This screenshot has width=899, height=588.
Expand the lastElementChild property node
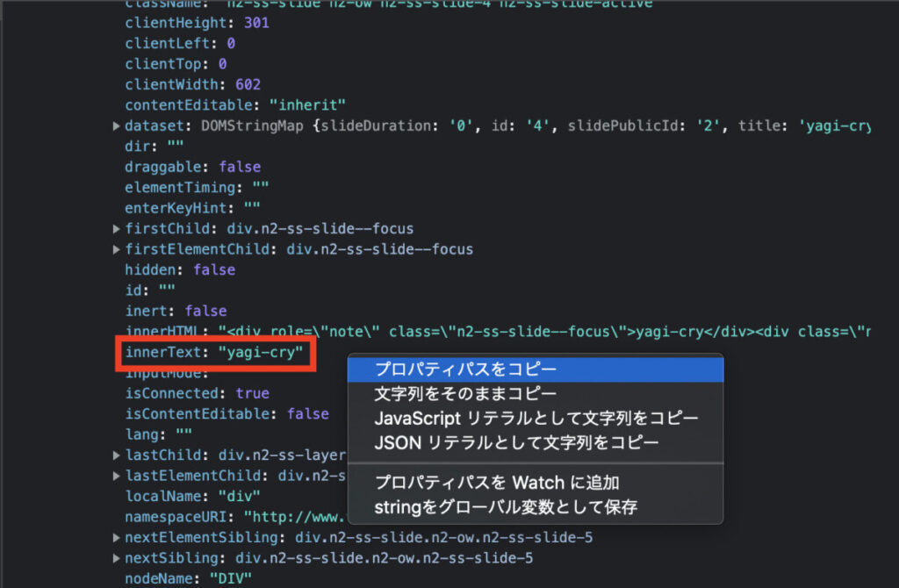(x=117, y=476)
